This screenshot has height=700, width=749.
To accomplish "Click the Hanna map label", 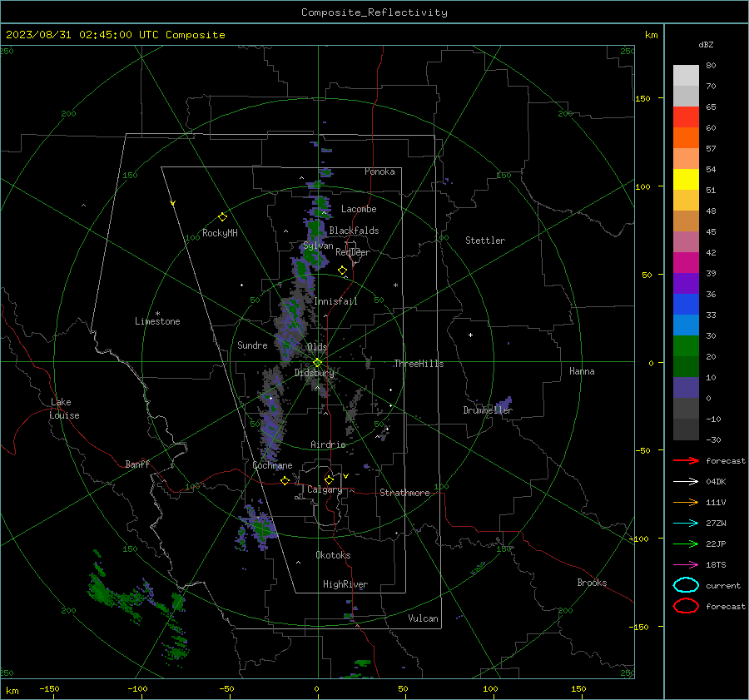I will tap(582, 371).
